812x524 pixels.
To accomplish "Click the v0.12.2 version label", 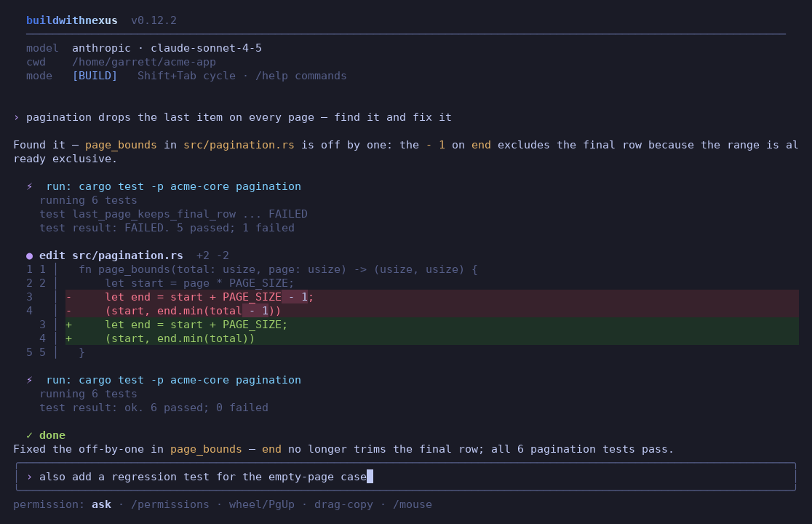I will [x=154, y=20].
